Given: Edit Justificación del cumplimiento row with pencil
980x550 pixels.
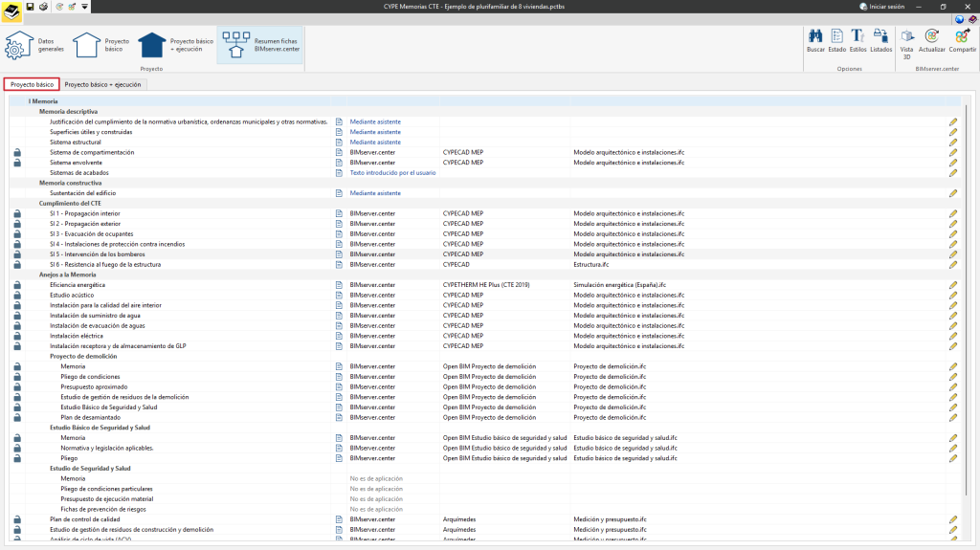Looking at the screenshot, I should (x=953, y=121).
